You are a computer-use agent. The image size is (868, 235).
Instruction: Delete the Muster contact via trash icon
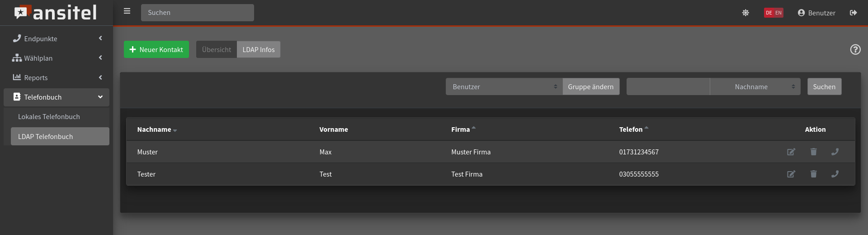813,152
